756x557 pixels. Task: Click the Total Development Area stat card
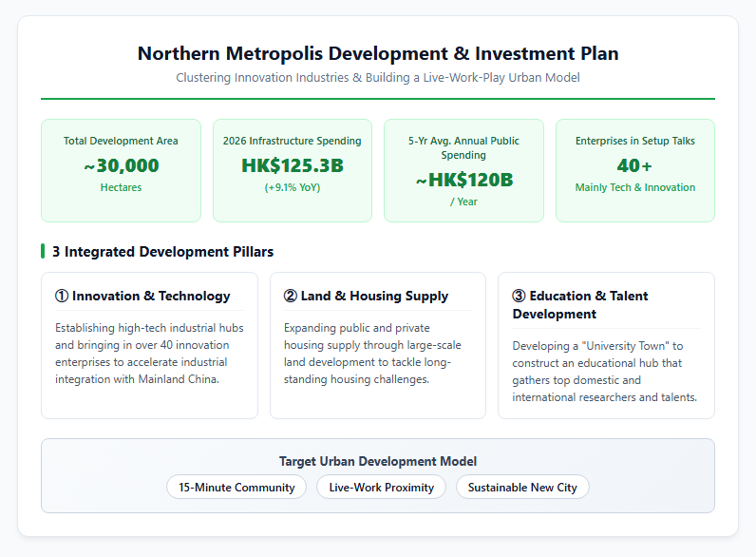coord(121,170)
